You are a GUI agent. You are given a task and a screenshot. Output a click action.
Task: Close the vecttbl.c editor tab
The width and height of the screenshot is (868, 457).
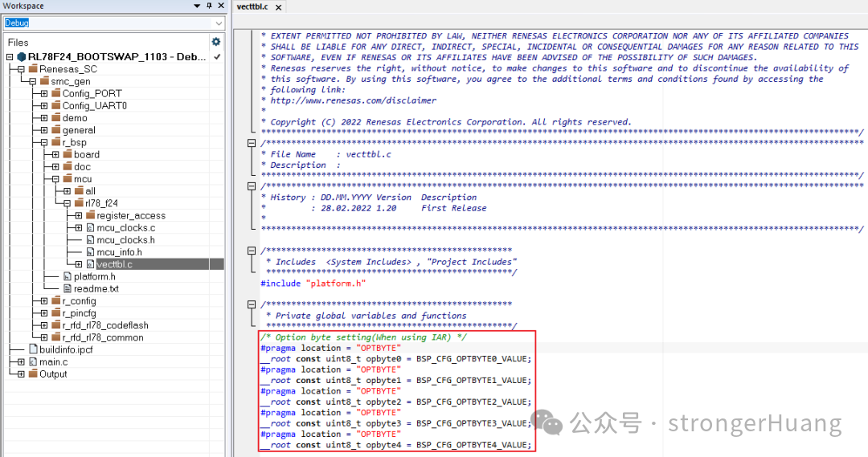[x=279, y=7]
